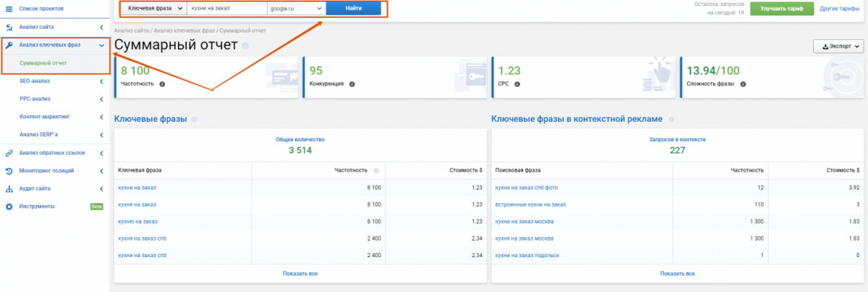Open the google.ru search engine dropdown
This screenshot has width=868, height=292.
294,9
